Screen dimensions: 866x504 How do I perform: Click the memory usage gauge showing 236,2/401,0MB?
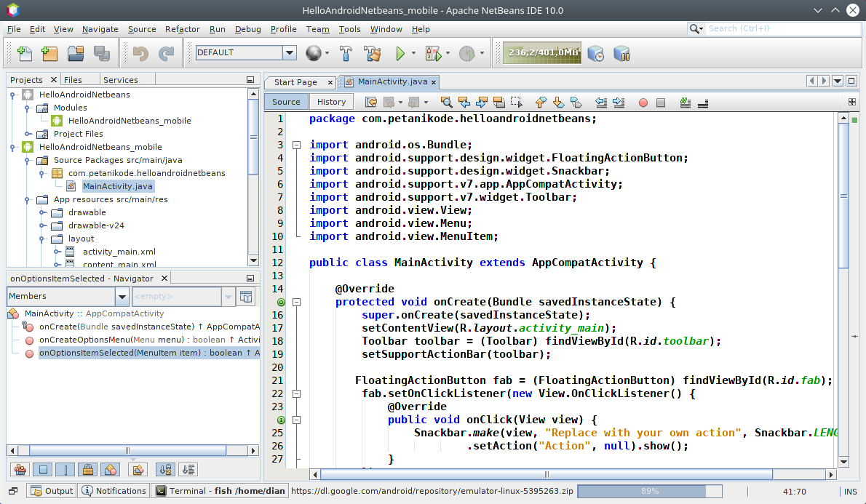click(x=541, y=53)
